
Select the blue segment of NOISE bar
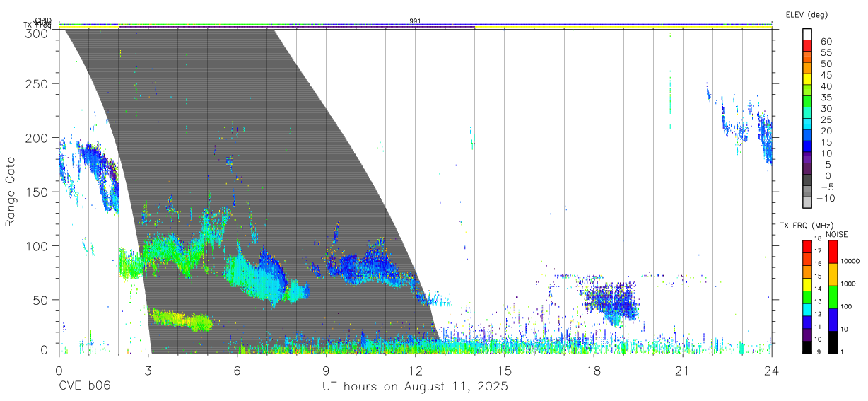pos(833,320)
